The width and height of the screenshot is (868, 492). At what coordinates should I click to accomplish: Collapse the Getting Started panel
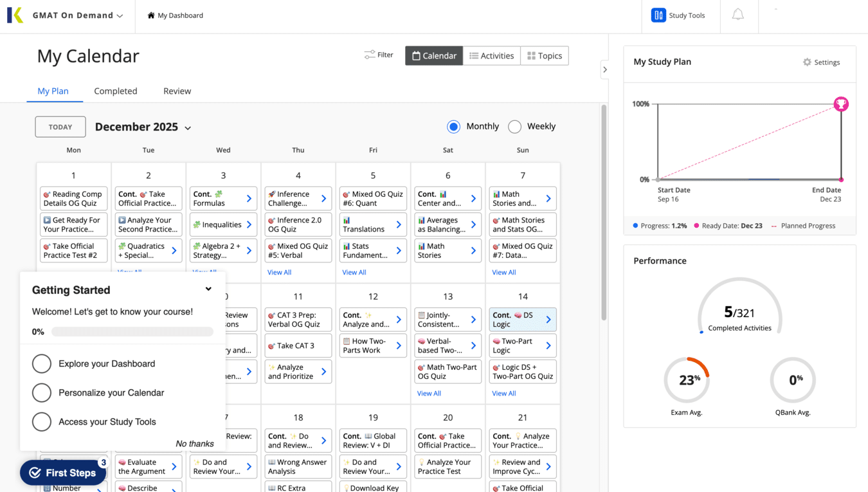(x=208, y=289)
